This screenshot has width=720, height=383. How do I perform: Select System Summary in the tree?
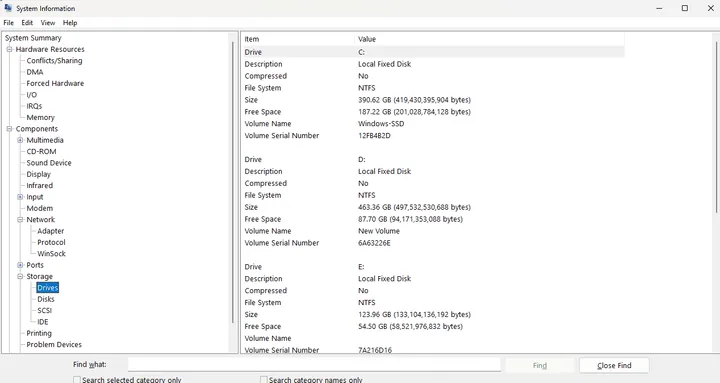[33, 38]
